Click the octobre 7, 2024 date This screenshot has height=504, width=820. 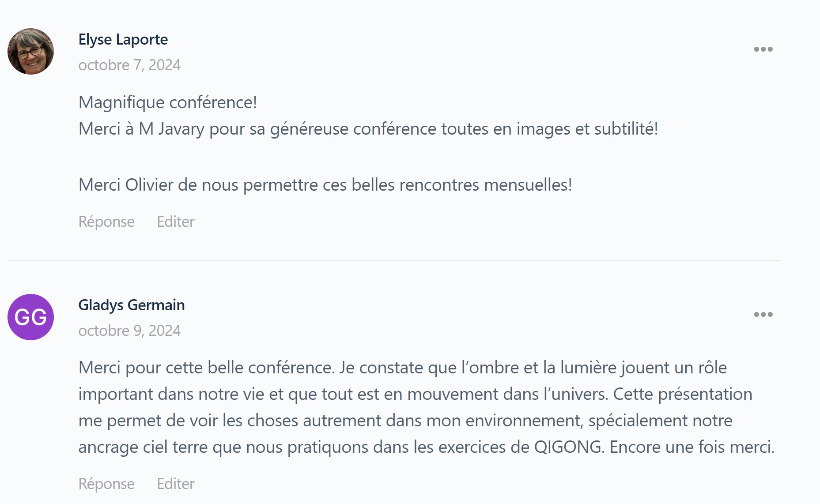(129, 65)
